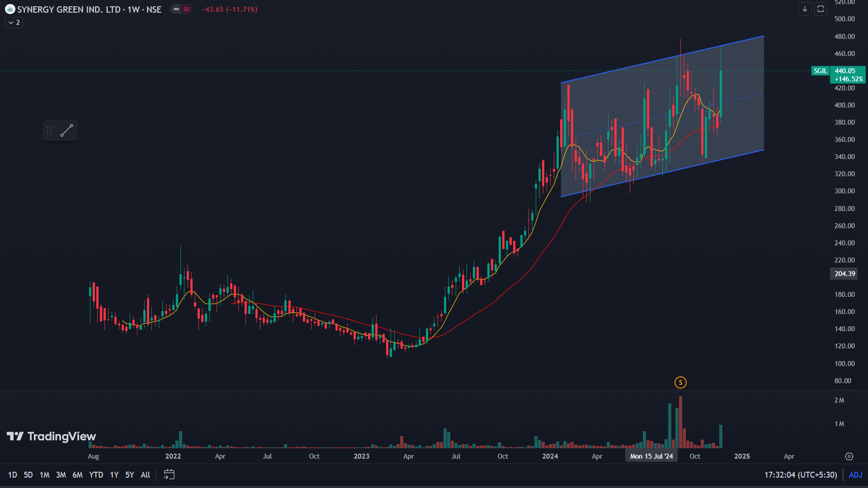Open timezone menu from clock display
This screenshot has width=868, height=488.
coord(800,474)
